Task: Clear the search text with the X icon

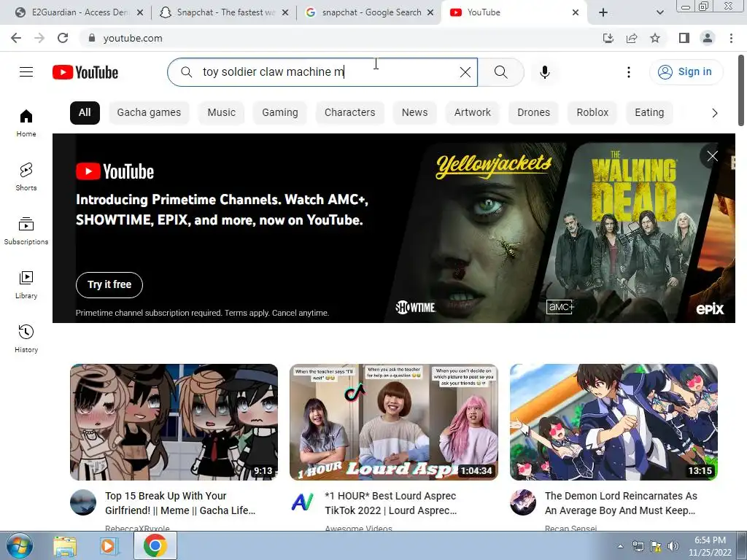Action: point(465,72)
